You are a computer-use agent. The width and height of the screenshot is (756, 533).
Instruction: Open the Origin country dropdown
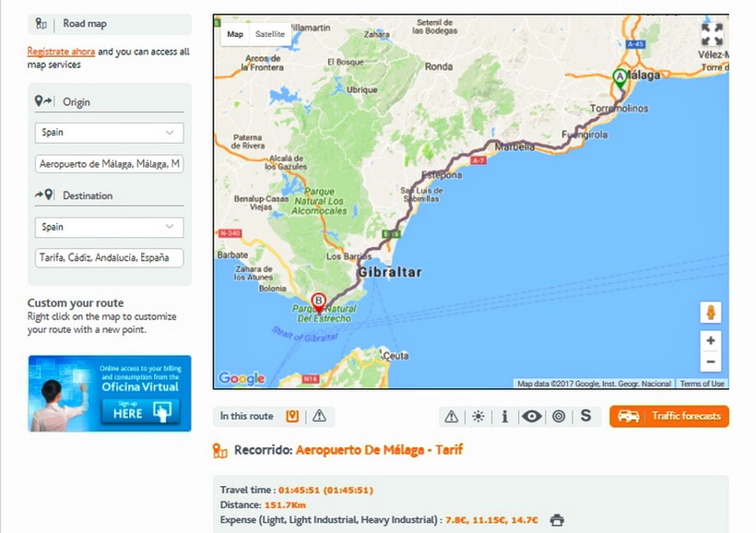point(109,133)
